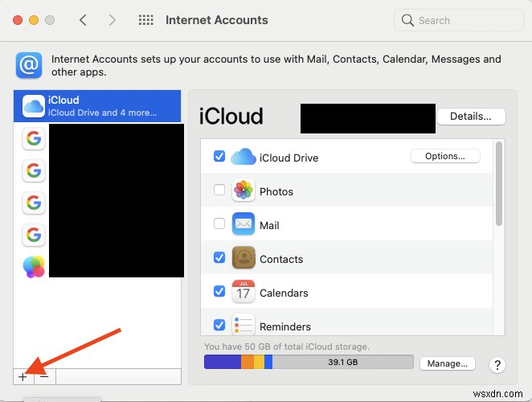Uncheck the iCloud Drive checkbox
Viewport: 532px width, 402px height.
click(219, 156)
